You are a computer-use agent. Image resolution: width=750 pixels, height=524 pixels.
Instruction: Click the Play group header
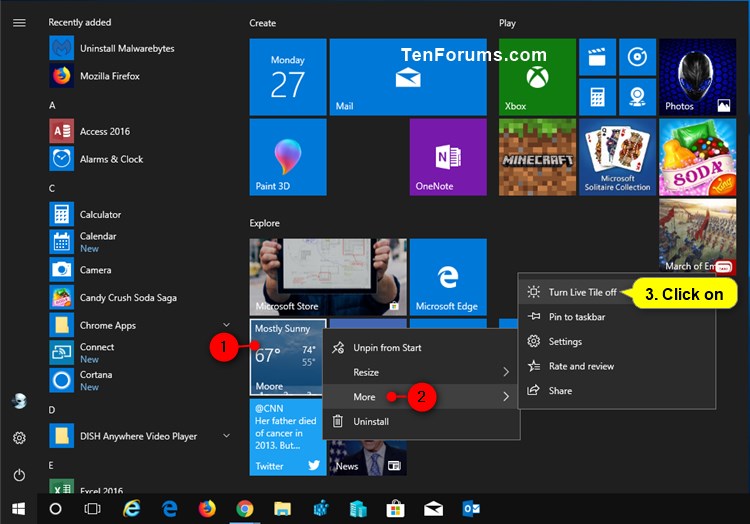pyautogui.click(x=507, y=23)
